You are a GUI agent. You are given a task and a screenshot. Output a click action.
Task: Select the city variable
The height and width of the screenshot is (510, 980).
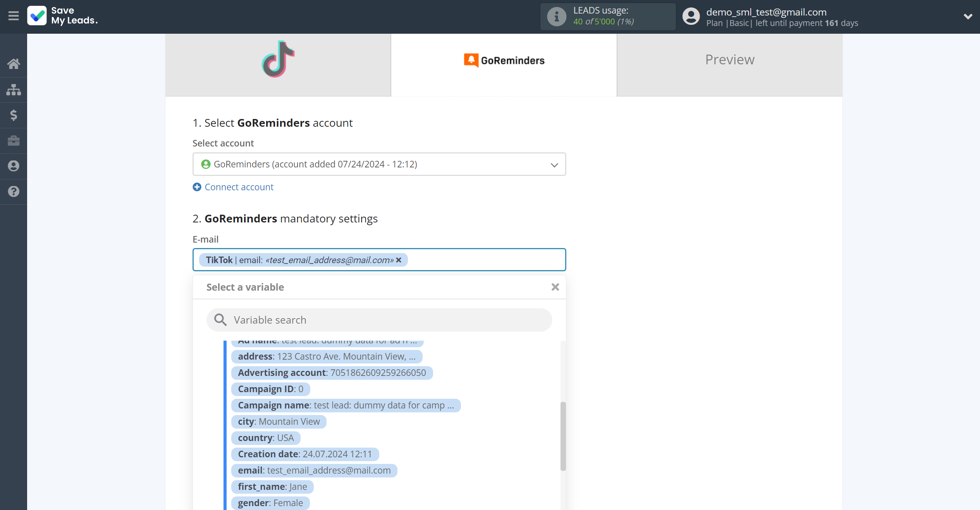coord(279,422)
